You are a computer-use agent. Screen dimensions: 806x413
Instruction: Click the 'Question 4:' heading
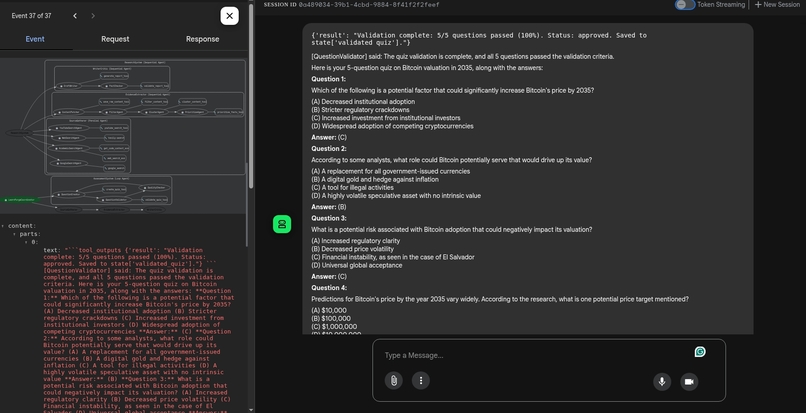tap(329, 288)
